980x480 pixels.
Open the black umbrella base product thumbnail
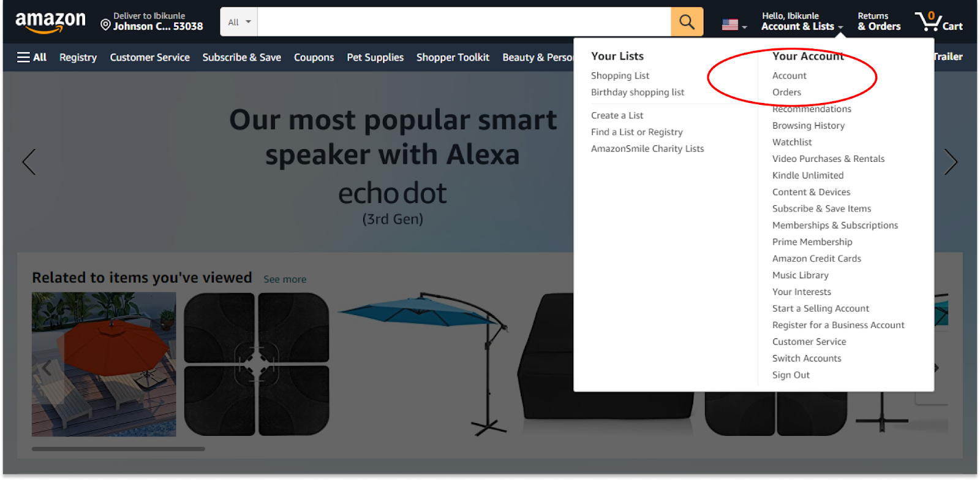click(x=257, y=364)
